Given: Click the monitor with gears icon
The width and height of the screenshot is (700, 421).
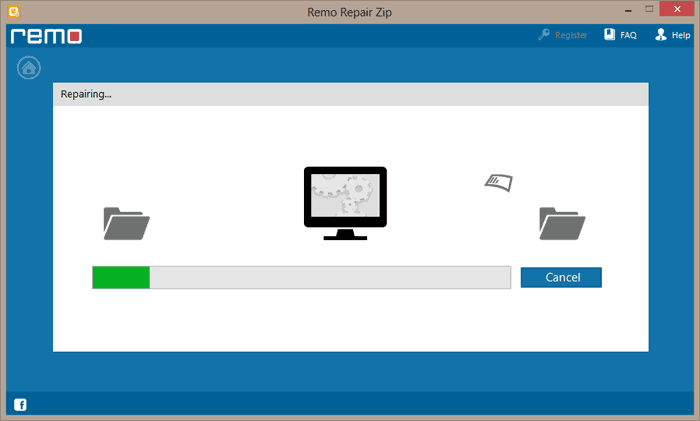Looking at the screenshot, I should (345, 203).
